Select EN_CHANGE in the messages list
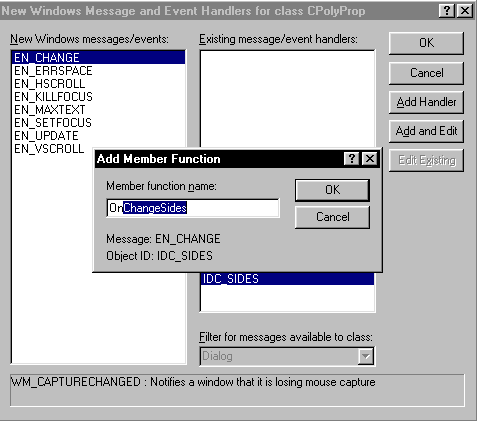 point(99,58)
